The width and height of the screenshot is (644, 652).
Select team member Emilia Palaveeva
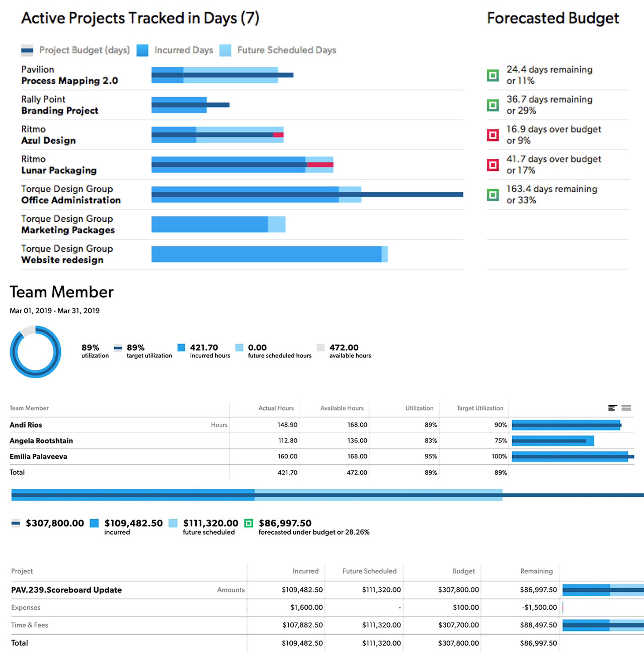coord(38,457)
